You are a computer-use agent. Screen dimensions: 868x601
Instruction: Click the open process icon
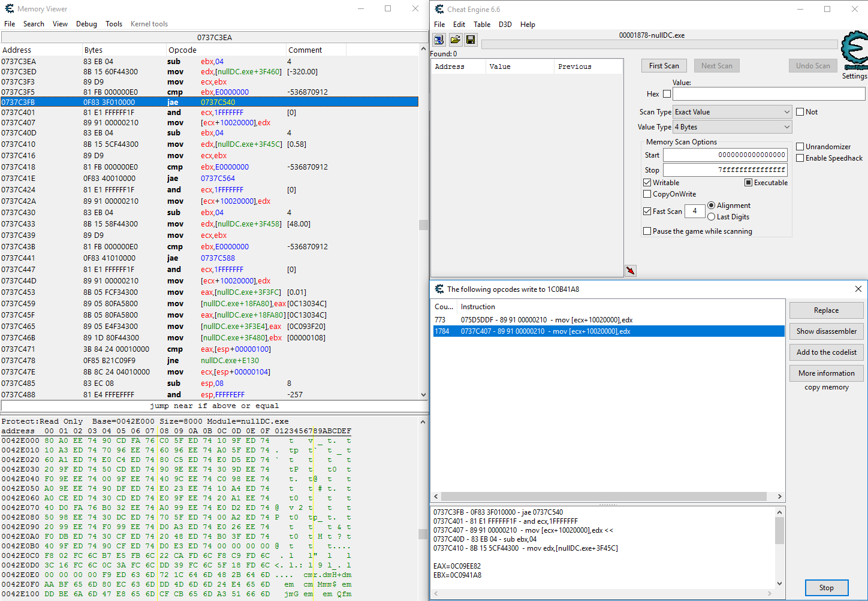[x=439, y=40]
